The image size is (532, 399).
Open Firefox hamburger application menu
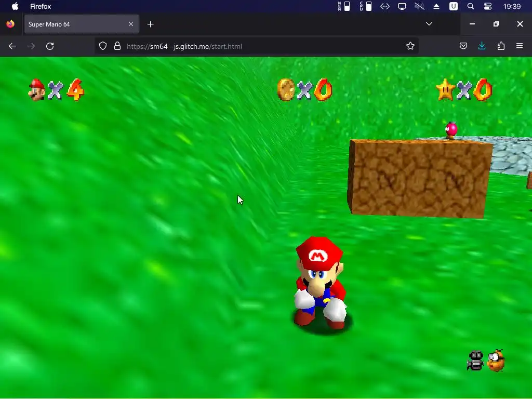point(520,46)
